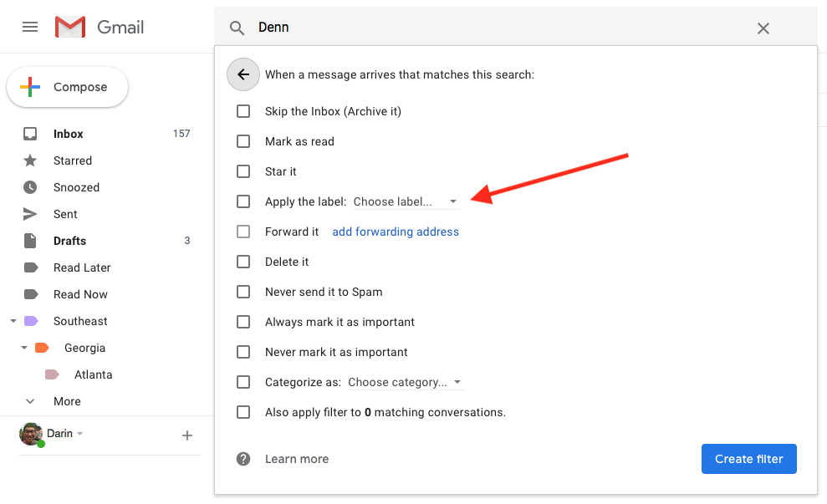This screenshot has width=827, height=504.
Task: Check the Mark as read option
Action: point(243,140)
